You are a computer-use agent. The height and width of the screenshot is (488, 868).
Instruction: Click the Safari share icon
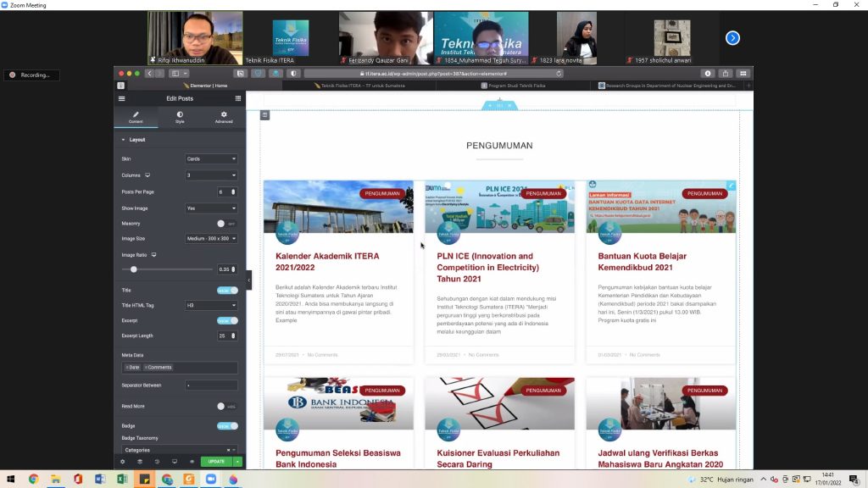pos(726,74)
